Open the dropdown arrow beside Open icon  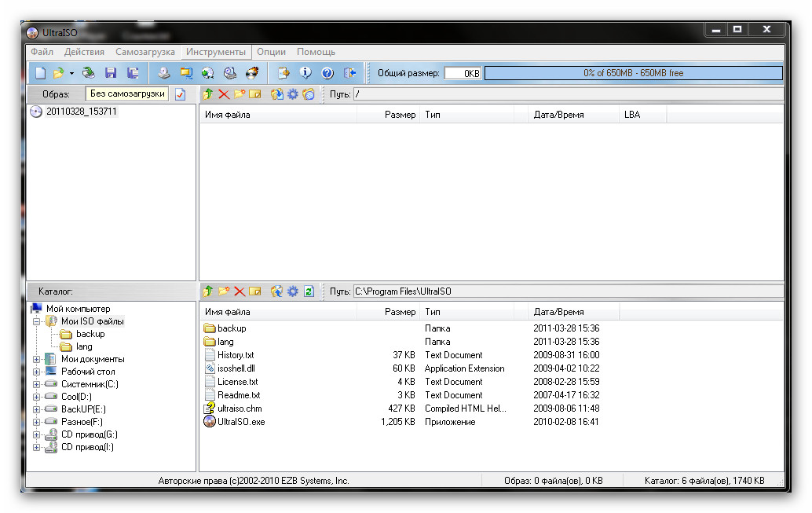pyautogui.click(x=71, y=73)
